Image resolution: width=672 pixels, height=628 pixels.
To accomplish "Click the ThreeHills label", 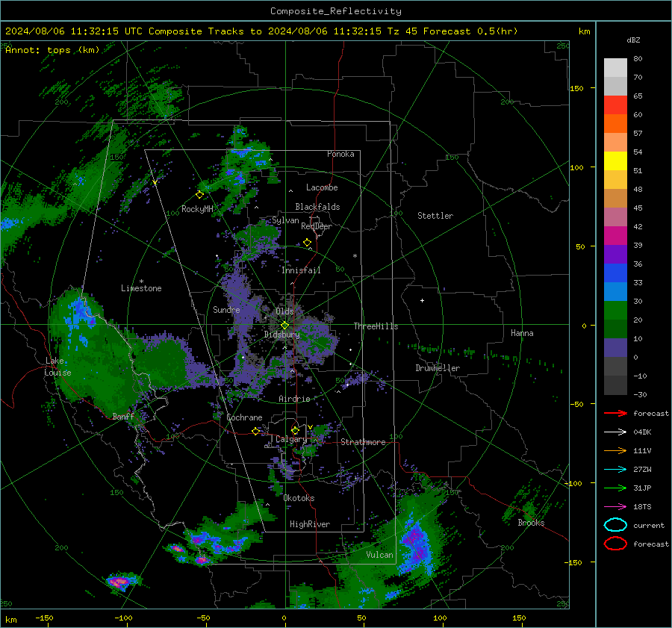I will click(x=376, y=326).
